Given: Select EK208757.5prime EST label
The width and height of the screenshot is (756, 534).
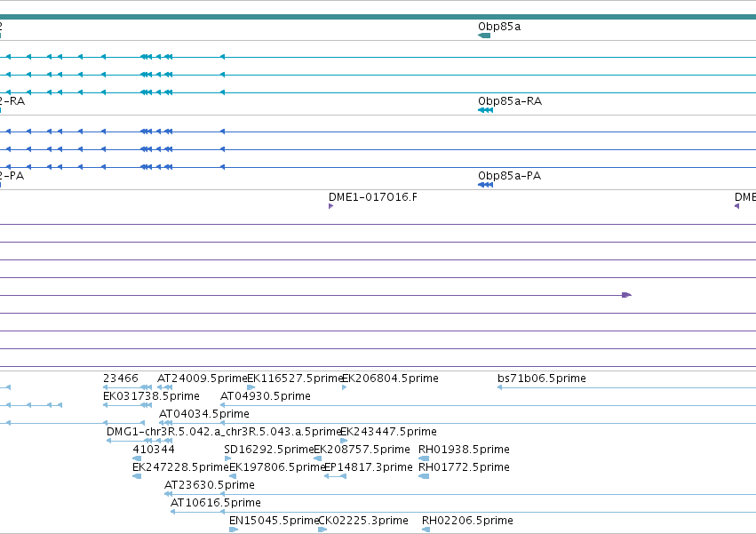Looking at the screenshot, I should pyautogui.click(x=362, y=450).
